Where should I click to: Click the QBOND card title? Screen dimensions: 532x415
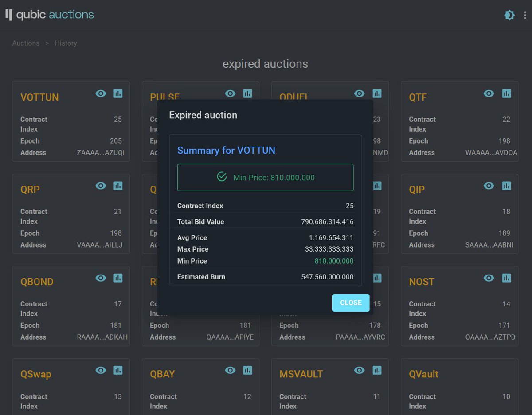[37, 282]
